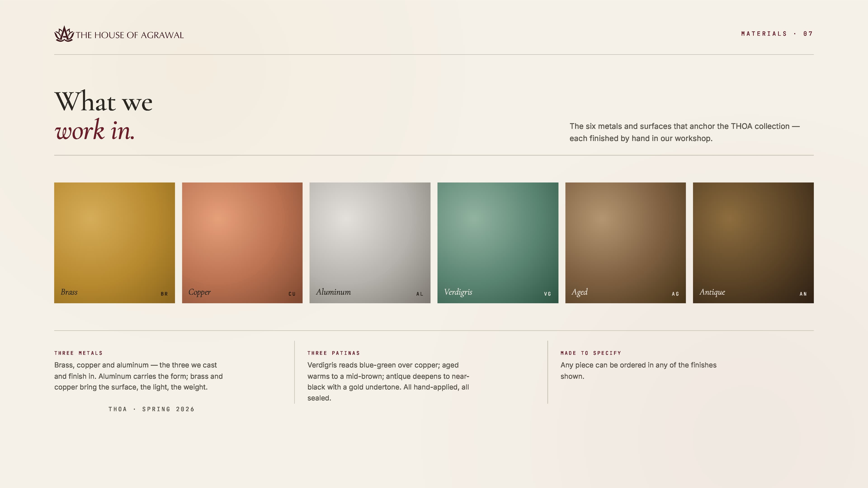The width and height of the screenshot is (868, 488).
Task: Click the "Verdigris reads blue-green" paragraph
Action: pyautogui.click(x=388, y=382)
